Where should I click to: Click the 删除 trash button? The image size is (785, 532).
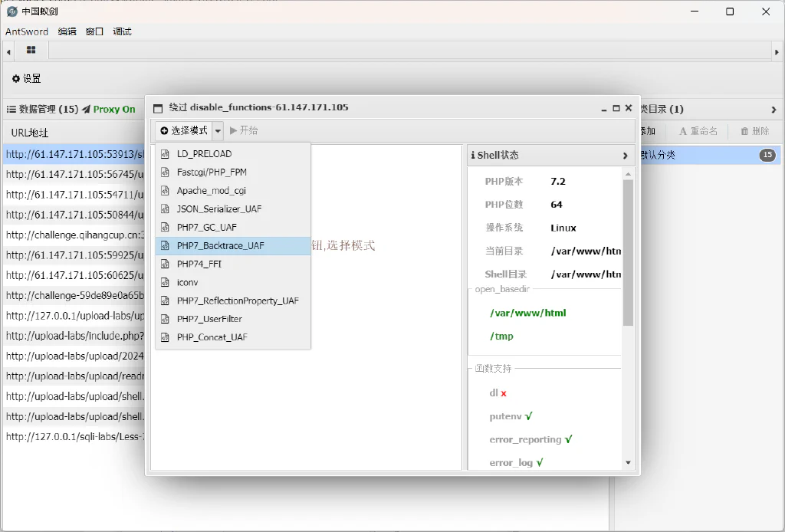pos(755,131)
